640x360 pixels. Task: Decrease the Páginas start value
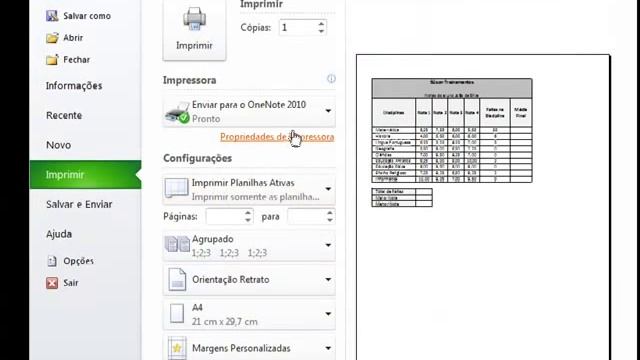click(248, 220)
